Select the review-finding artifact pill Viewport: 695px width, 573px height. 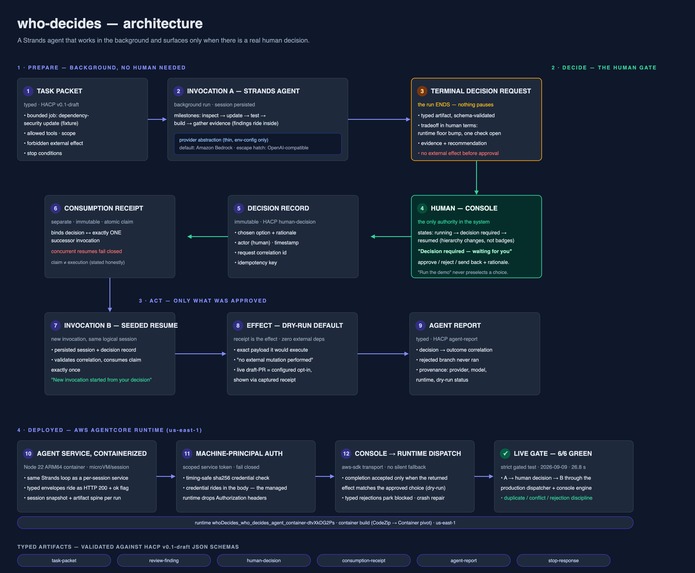point(164,561)
